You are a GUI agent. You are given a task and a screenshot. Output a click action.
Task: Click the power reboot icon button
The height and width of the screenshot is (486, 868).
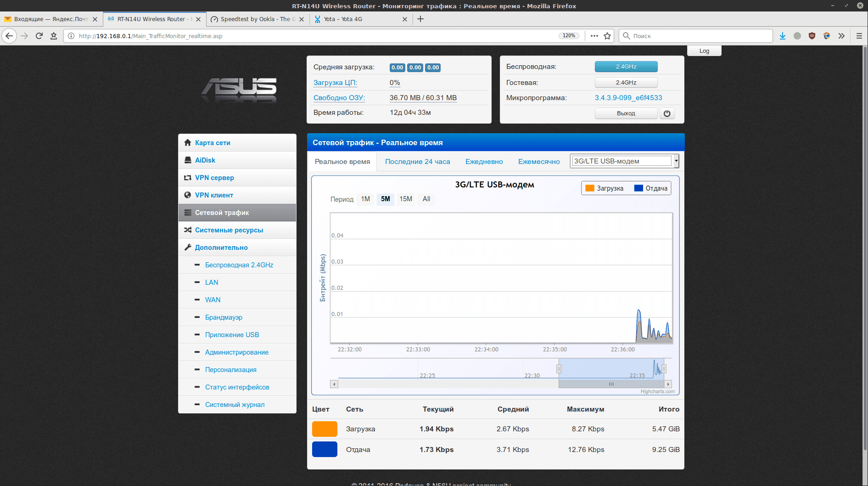click(x=667, y=113)
